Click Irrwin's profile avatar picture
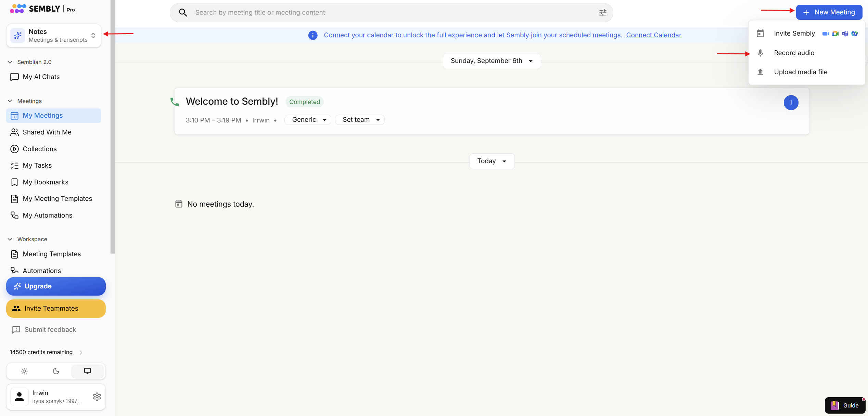The image size is (868, 416). [20, 397]
